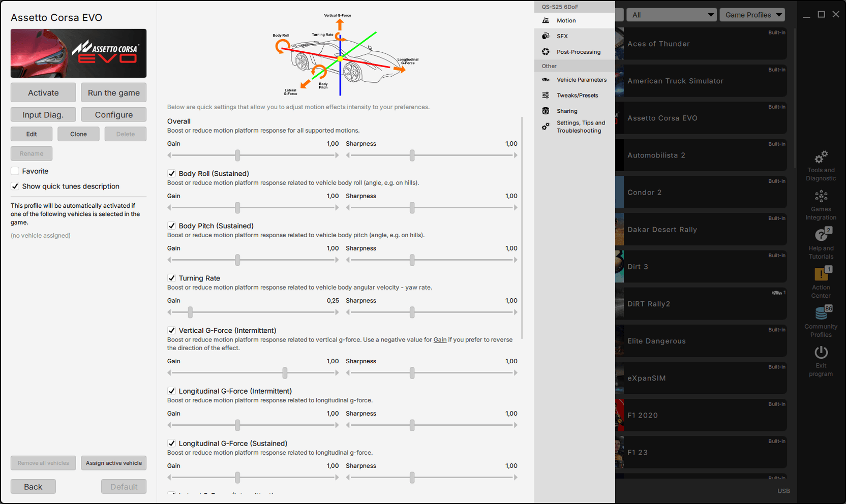
Task: Click the Post-Processing icon
Action: (546, 52)
